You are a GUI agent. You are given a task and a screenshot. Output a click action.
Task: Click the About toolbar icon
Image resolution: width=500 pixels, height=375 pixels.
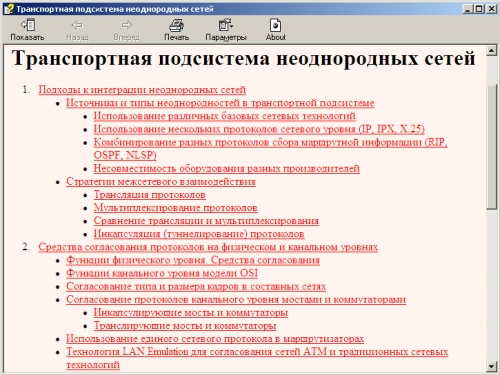(x=276, y=25)
